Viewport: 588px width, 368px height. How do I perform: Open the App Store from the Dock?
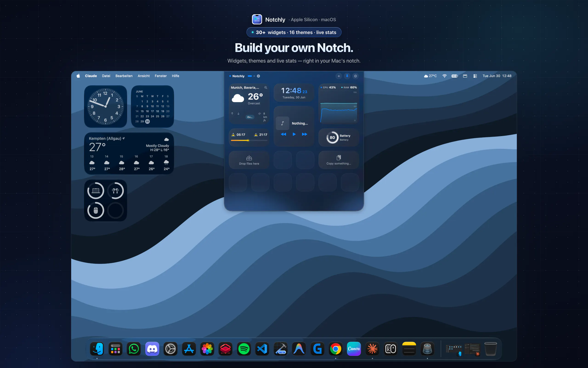(x=189, y=349)
